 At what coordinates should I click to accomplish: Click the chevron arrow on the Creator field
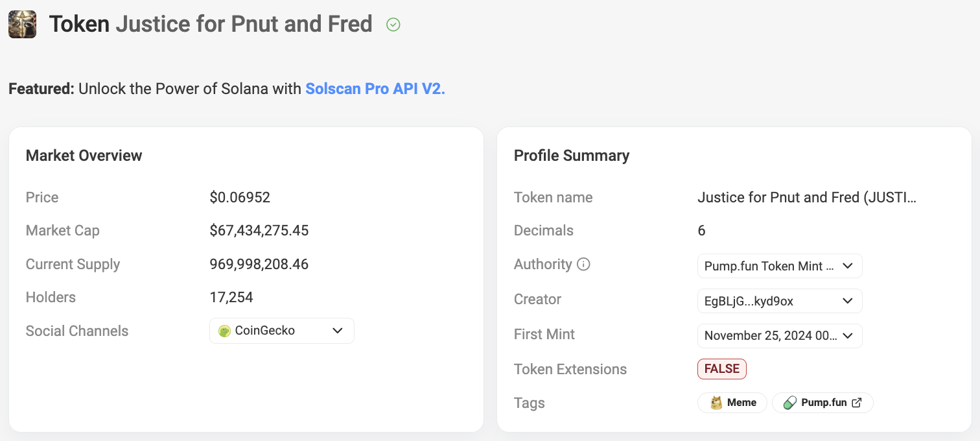[x=847, y=301]
